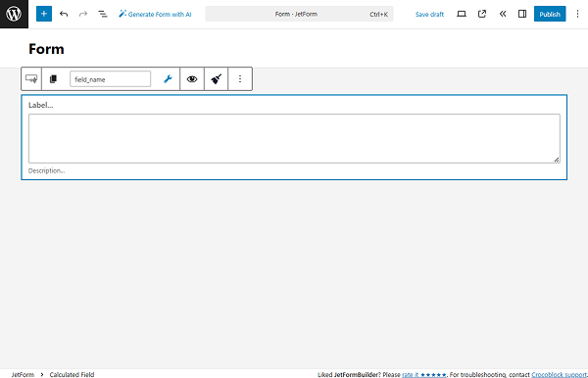Click the Description... placeholder
The width and height of the screenshot is (588, 378).
click(46, 170)
